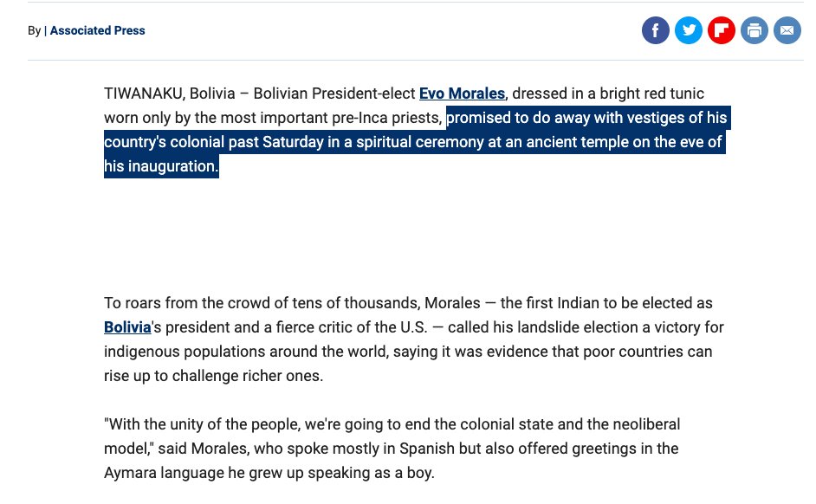Email the article using the envelope icon
This screenshot has width=816, height=504.
point(787,31)
